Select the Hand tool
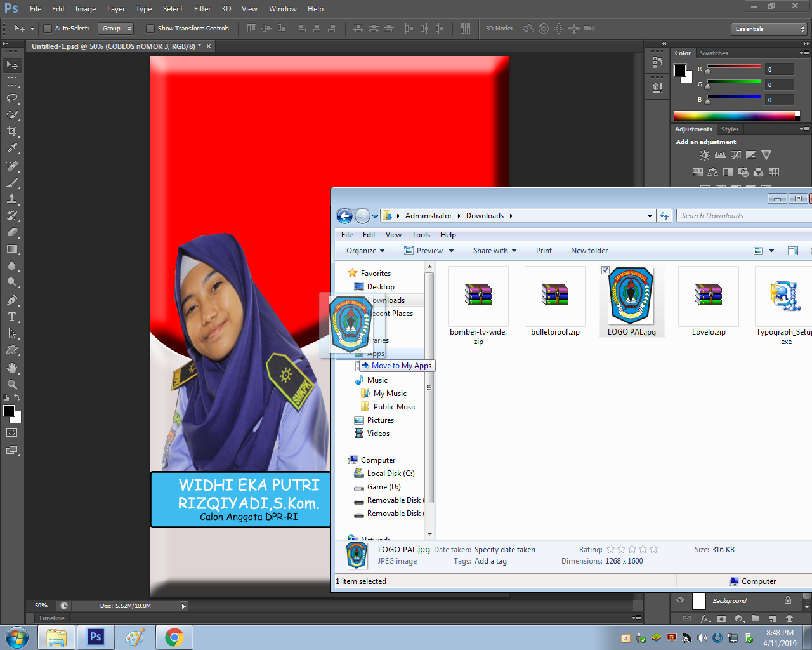Viewport: 812px width, 650px height. [x=12, y=368]
